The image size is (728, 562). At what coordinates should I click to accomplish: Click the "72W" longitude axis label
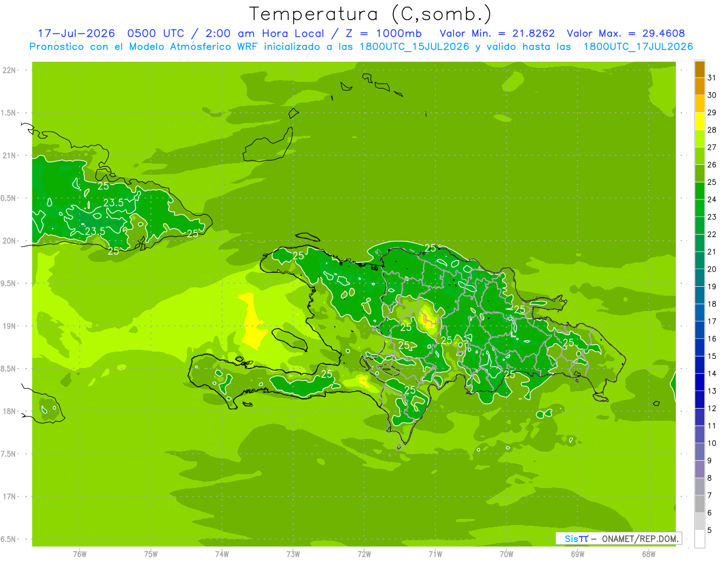pos(364,554)
